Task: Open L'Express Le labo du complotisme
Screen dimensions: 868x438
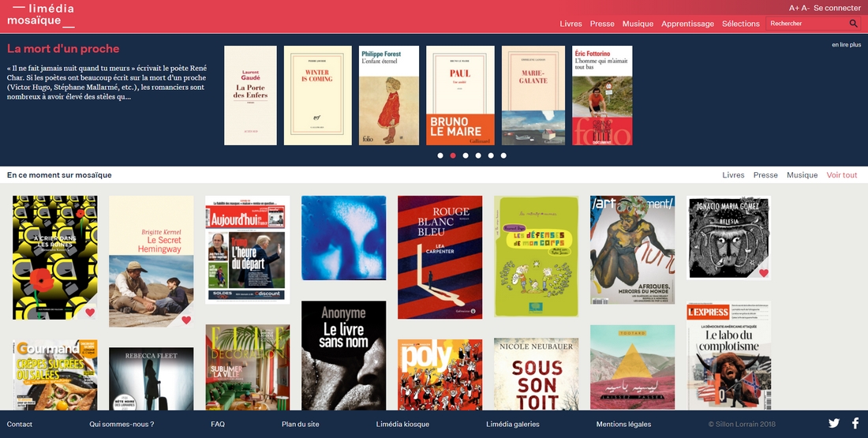Action: pyautogui.click(x=728, y=356)
